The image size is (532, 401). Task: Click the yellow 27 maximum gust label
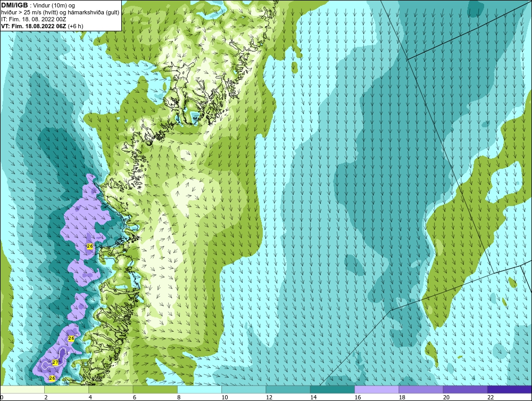(x=55, y=363)
